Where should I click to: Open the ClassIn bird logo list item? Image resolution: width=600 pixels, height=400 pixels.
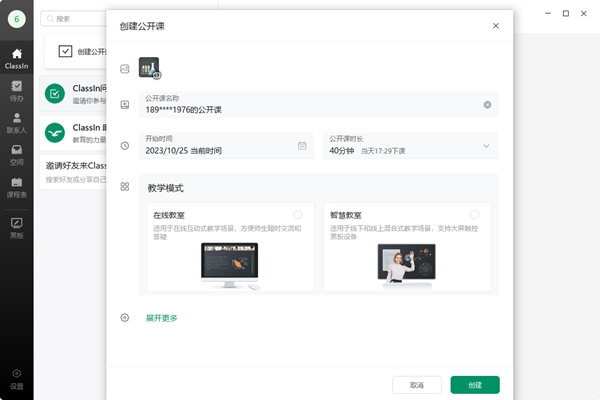pos(73,133)
